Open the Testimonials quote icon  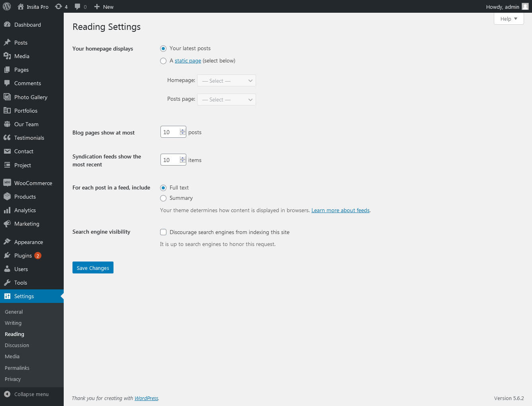7,138
